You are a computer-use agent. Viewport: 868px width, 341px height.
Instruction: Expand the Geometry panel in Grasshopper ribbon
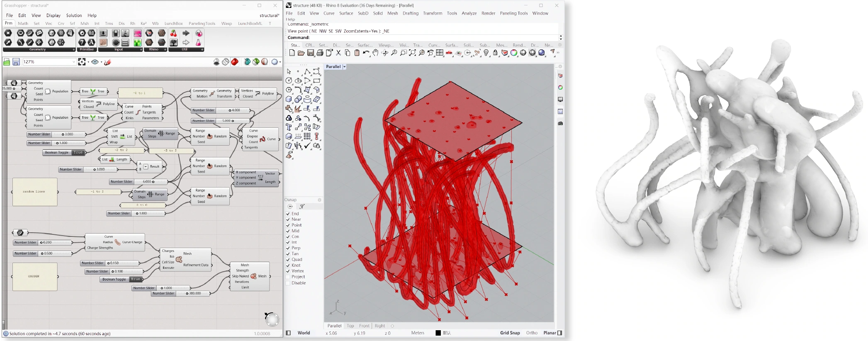(74, 49)
